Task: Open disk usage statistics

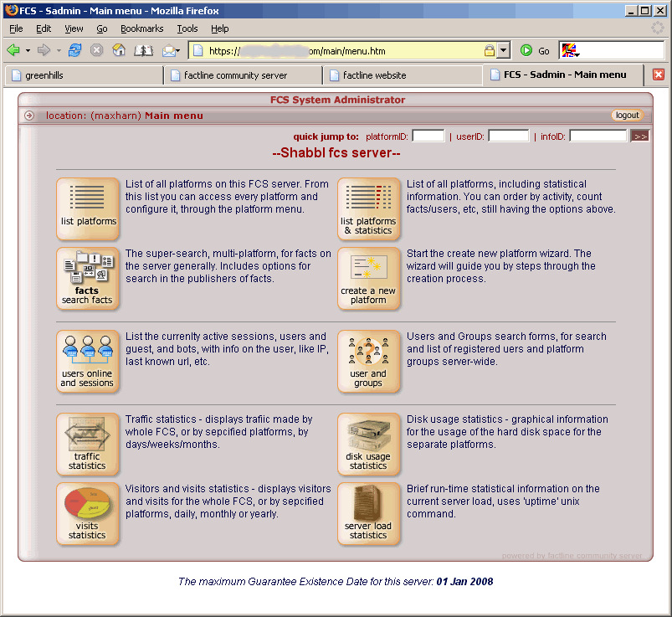Action: click(x=368, y=444)
